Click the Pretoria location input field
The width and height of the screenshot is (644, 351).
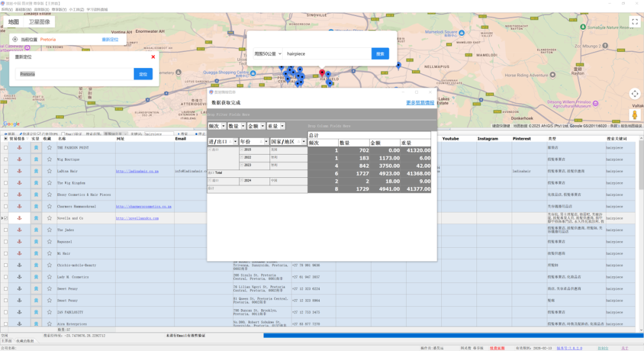coord(75,74)
